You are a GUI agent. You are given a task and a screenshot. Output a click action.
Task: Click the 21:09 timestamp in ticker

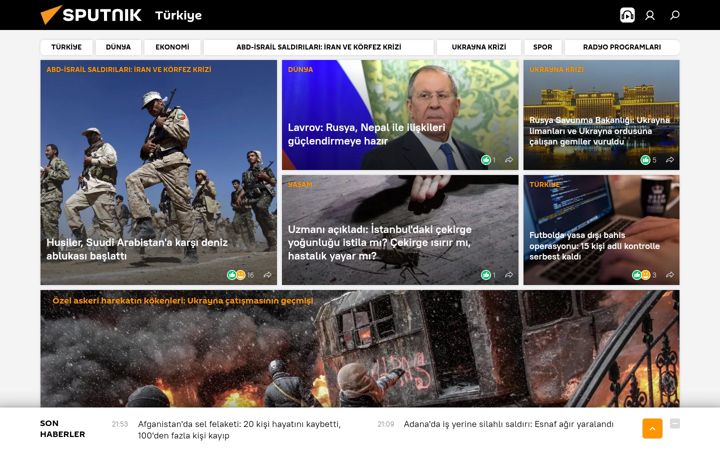(386, 424)
